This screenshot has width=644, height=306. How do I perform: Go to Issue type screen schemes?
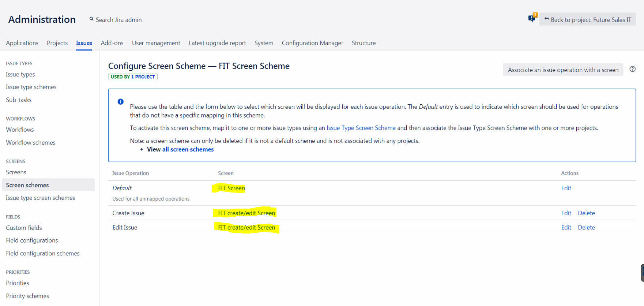click(40, 198)
